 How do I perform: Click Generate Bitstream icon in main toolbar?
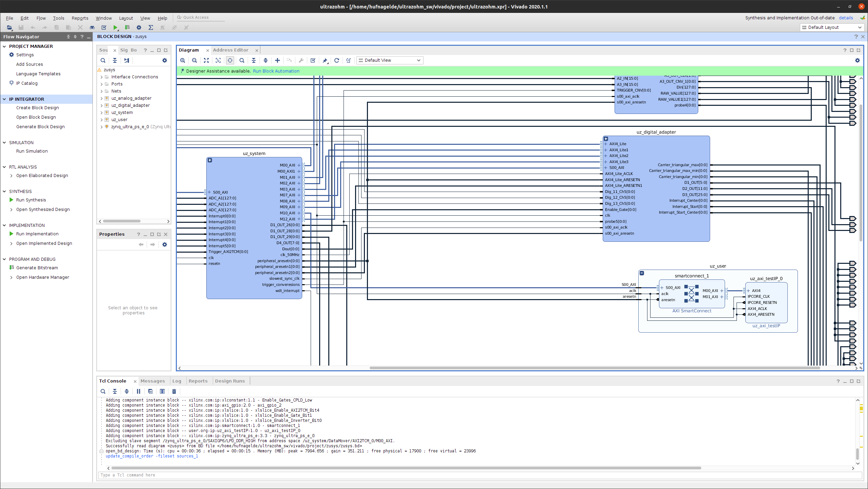(x=127, y=27)
